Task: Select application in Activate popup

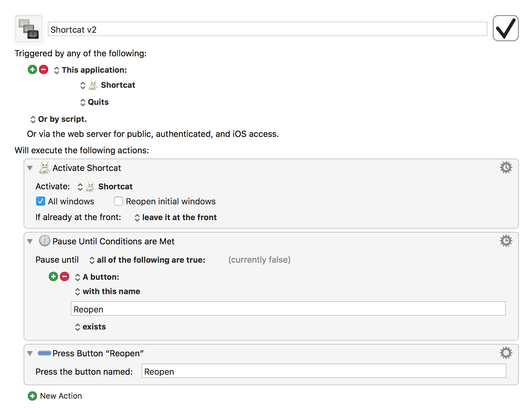Action: point(105,187)
